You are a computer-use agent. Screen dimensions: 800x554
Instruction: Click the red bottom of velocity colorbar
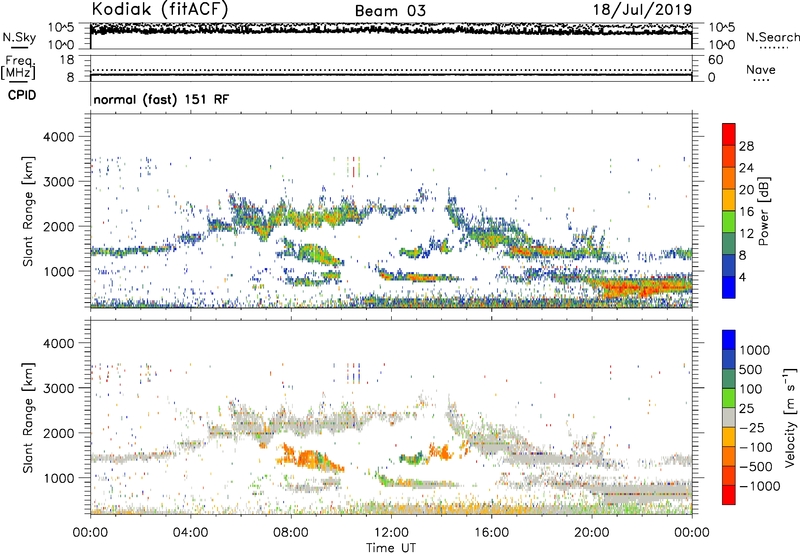click(729, 495)
